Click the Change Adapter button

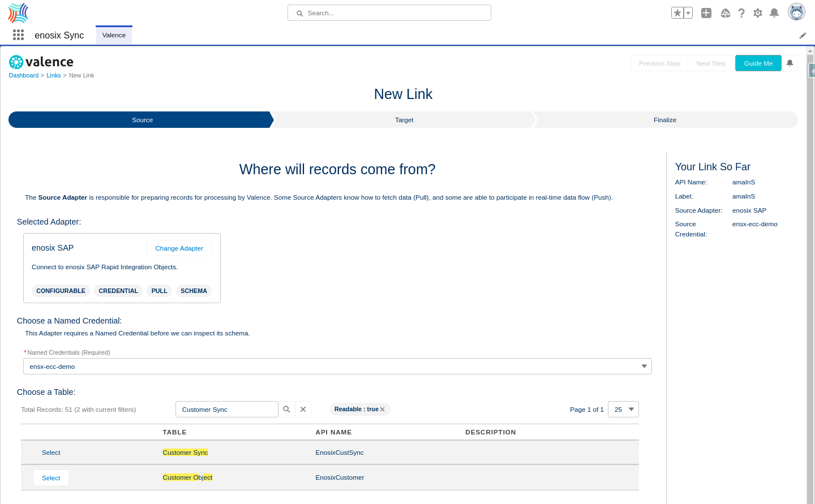[x=179, y=248]
